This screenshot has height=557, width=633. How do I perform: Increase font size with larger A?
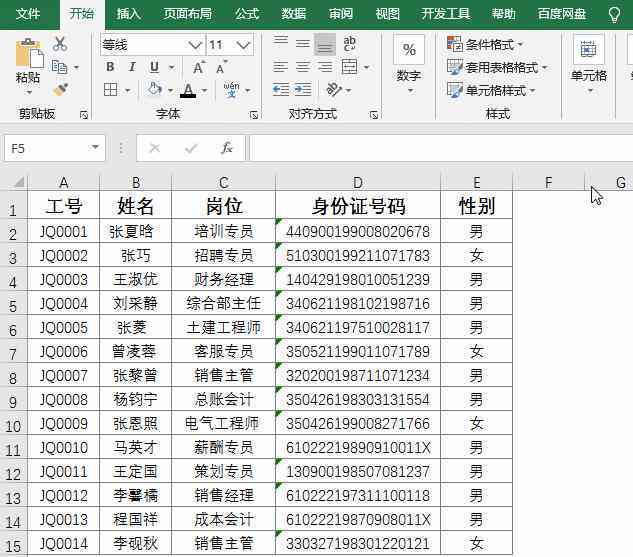pos(198,67)
